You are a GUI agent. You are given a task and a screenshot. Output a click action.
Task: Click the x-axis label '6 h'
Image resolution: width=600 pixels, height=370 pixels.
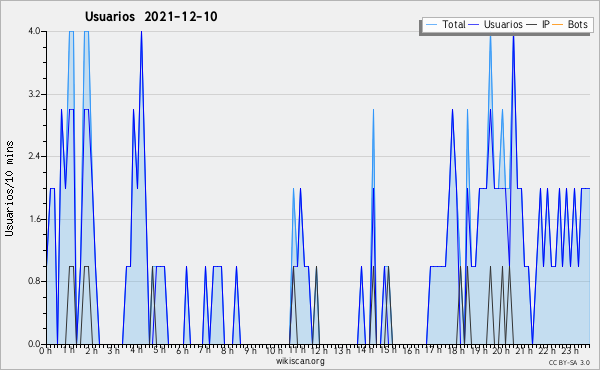point(182,351)
